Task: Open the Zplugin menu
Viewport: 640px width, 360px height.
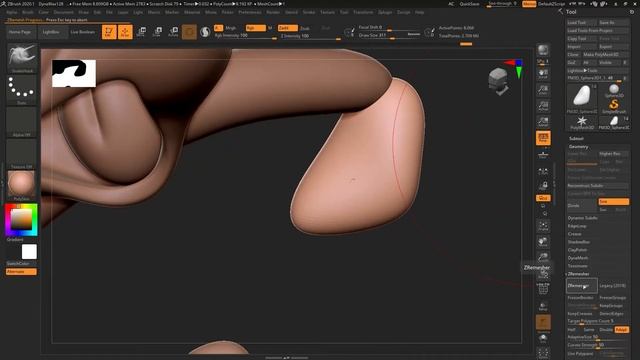Action: coord(385,12)
